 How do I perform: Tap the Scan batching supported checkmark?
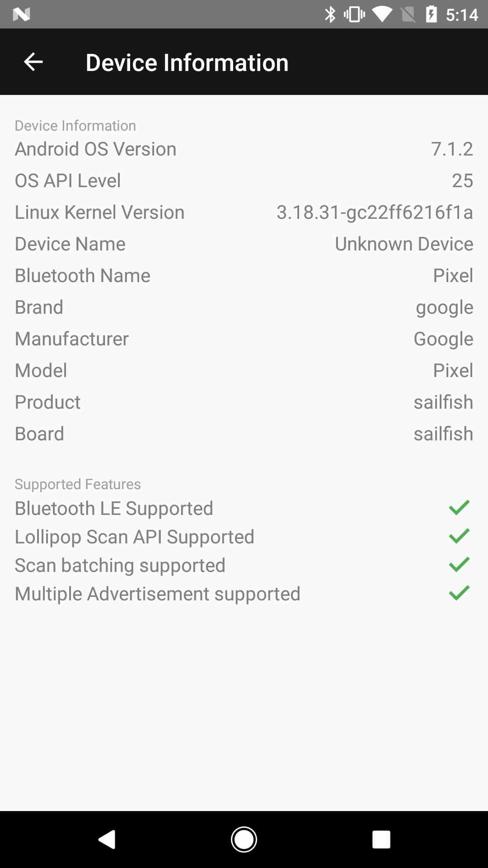(459, 565)
